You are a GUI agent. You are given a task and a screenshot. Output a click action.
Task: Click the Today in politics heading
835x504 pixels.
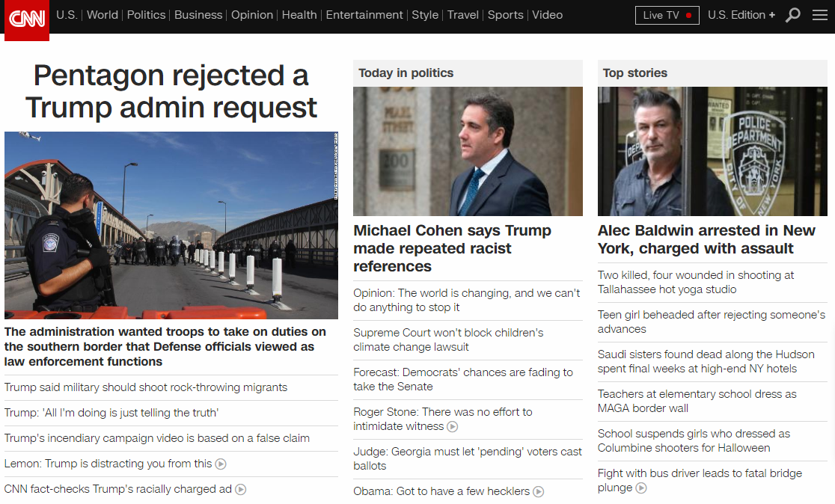[x=406, y=73]
